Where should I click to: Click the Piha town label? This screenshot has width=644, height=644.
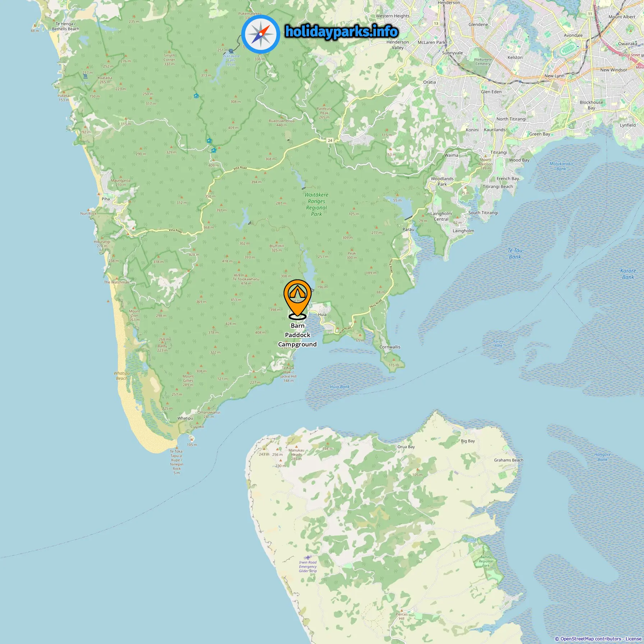pyautogui.click(x=106, y=199)
